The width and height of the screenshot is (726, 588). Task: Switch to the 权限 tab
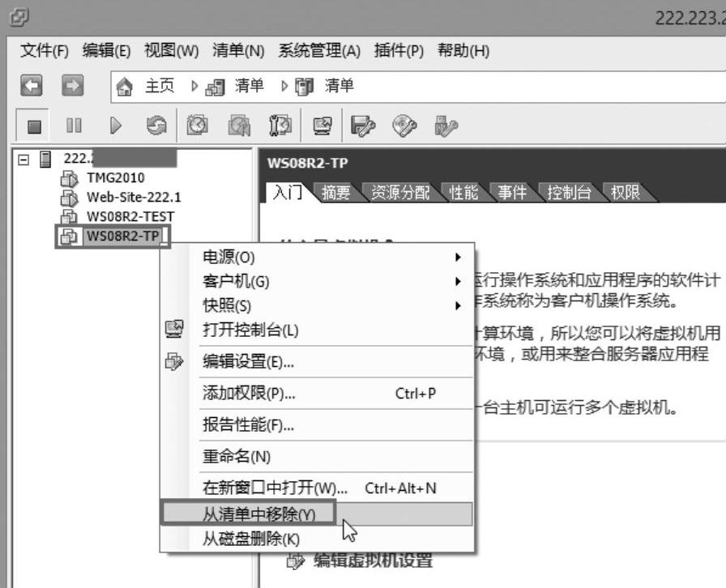(625, 193)
